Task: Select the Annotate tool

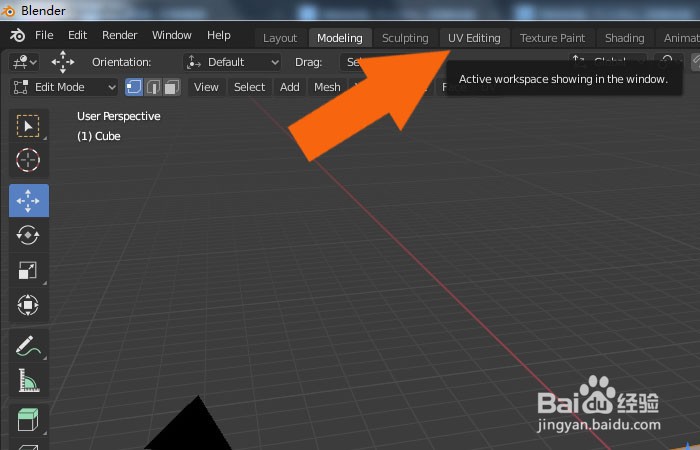Action: pos(29,346)
